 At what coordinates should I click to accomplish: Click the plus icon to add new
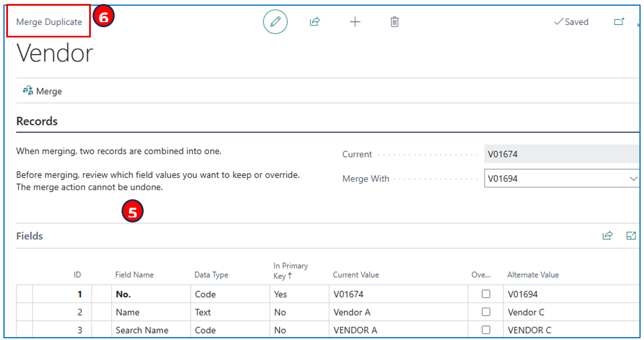355,22
